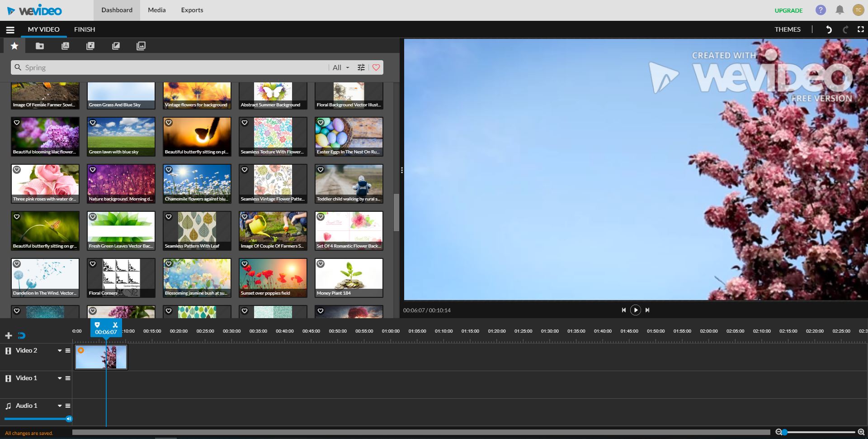The image size is (868, 439).
Task: Open the transitions tab icon
Action: [116, 46]
